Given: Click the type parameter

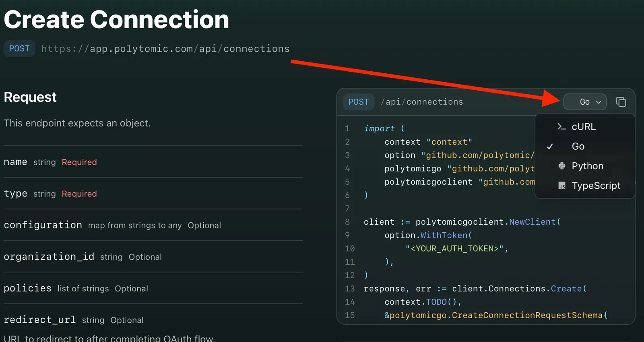Looking at the screenshot, I should pyautogui.click(x=16, y=194).
